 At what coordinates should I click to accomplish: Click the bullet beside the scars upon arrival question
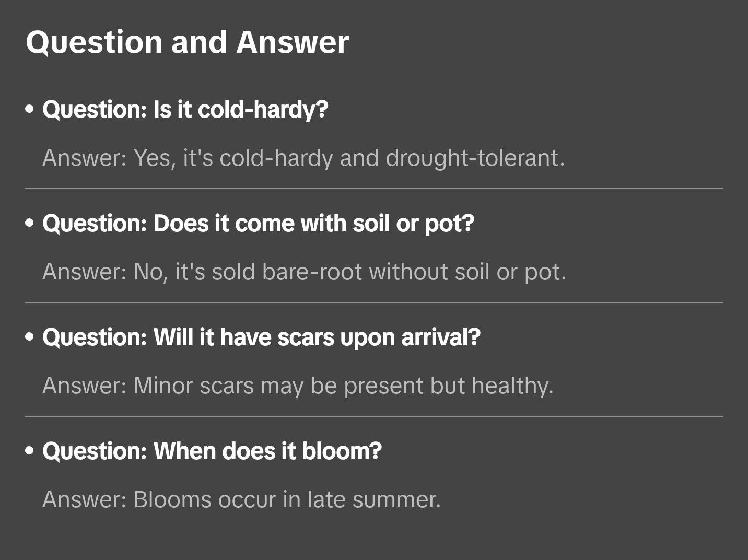click(x=30, y=337)
